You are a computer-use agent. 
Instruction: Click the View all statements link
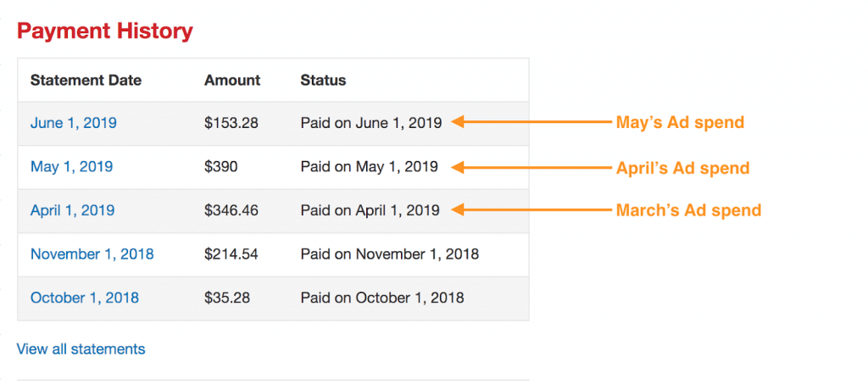[x=81, y=349]
